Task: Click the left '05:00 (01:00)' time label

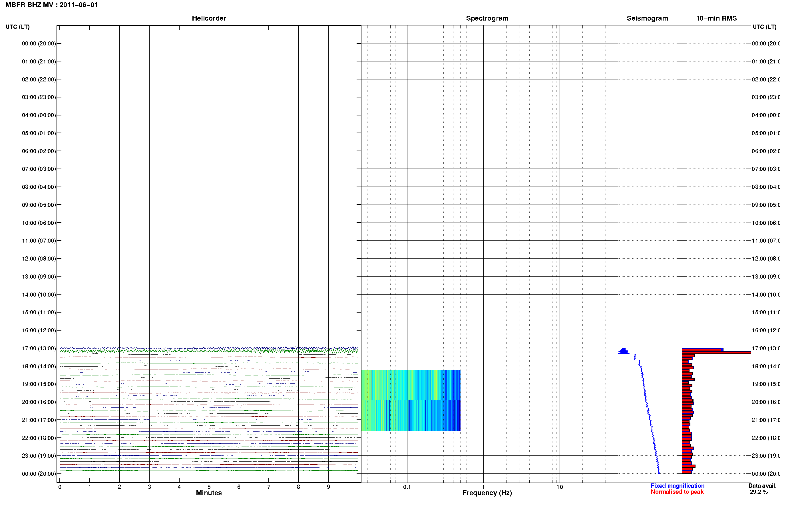Action: (39, 133)
